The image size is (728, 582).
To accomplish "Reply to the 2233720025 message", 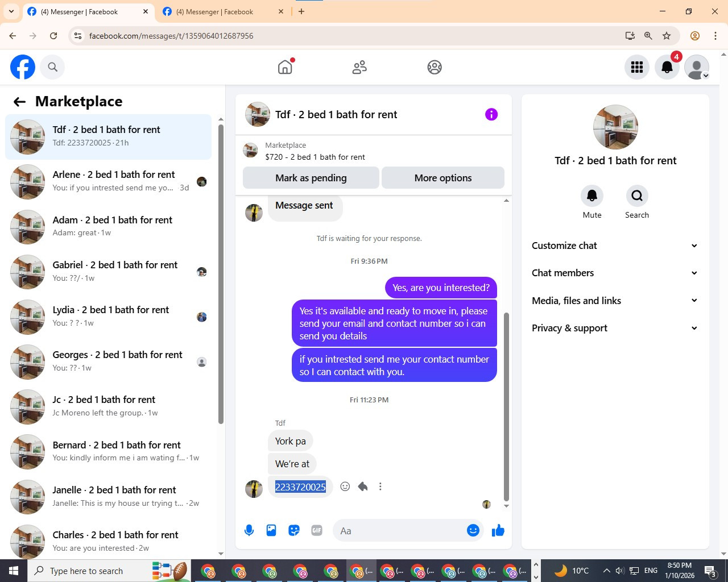I will pyautogui.click(x=363, y=487).
